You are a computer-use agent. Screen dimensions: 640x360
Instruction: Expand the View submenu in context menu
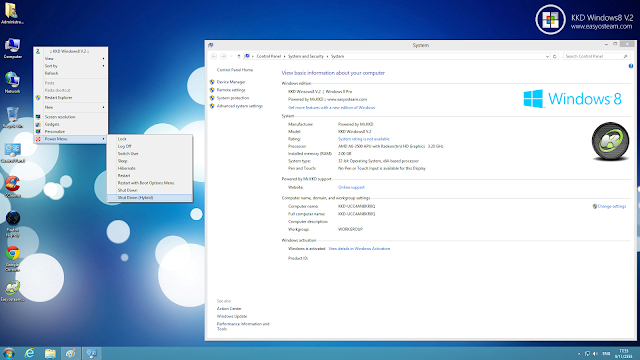(71, 59)
